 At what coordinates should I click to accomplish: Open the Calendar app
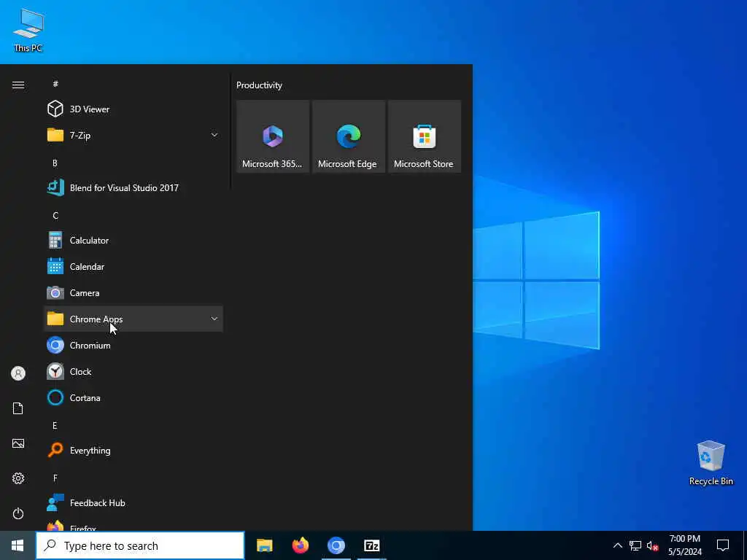(x=133, y=267)
